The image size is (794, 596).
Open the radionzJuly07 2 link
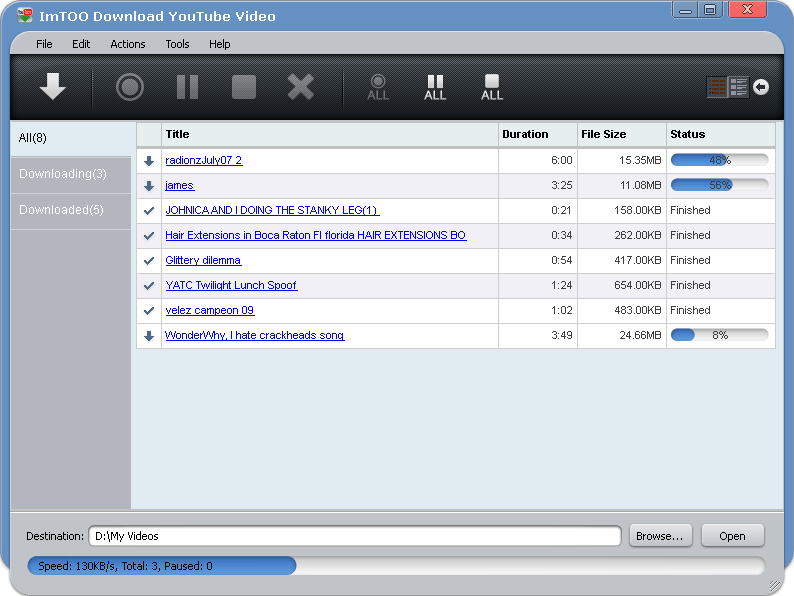204,161
